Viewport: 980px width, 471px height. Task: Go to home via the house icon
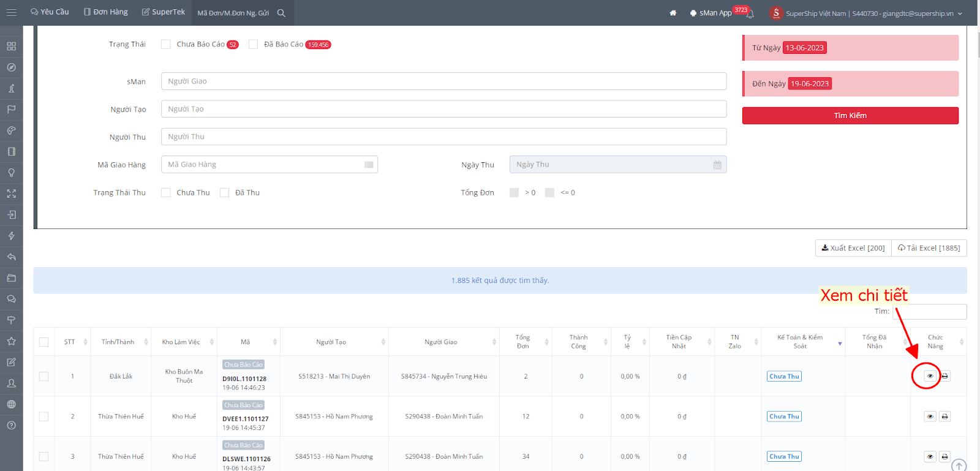tap(673, 13)
